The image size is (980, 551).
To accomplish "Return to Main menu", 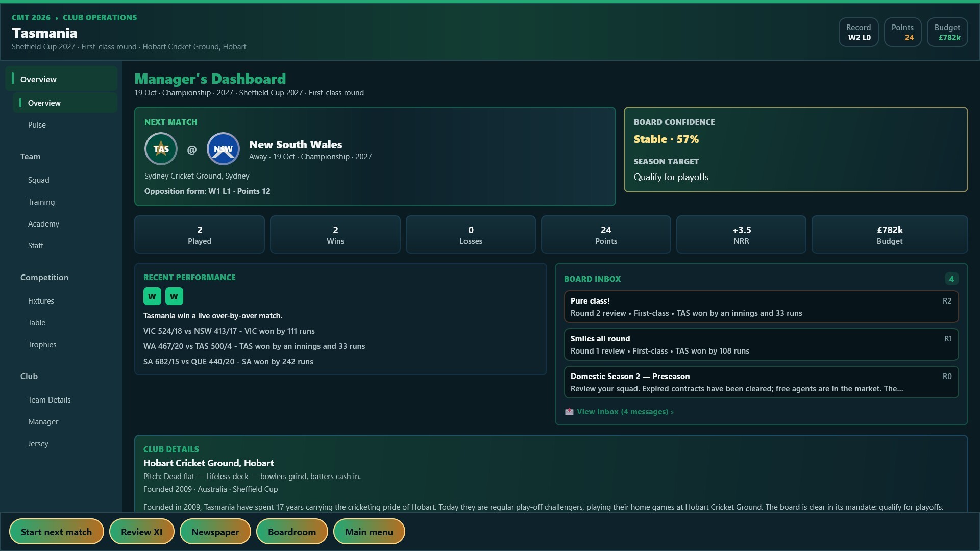I will tap(369, 532).
